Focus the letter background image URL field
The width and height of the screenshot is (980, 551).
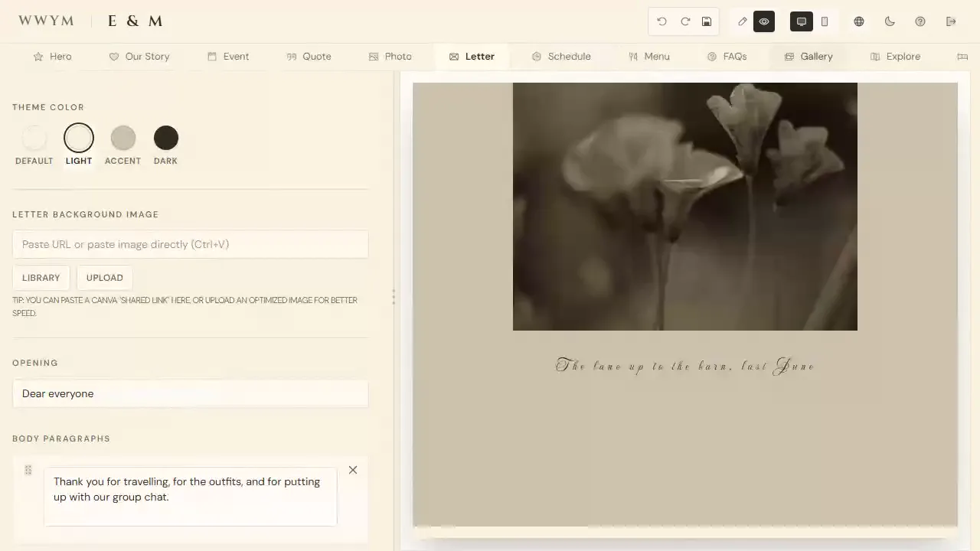click(x=190, y=244)
